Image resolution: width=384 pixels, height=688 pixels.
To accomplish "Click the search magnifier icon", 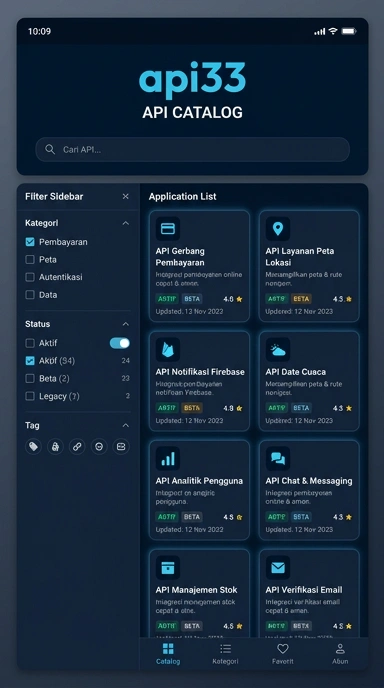I will 50,150.
